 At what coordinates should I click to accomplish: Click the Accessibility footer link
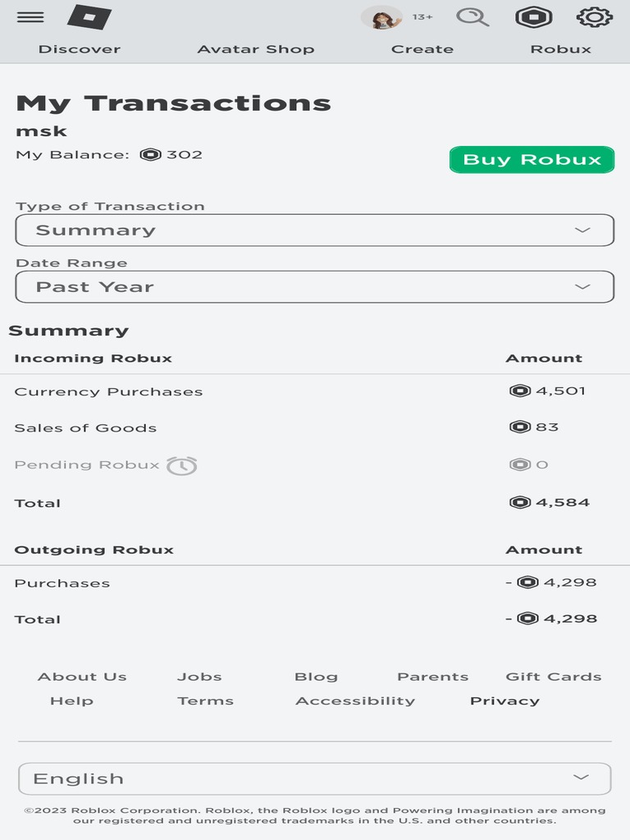point(355,701)
